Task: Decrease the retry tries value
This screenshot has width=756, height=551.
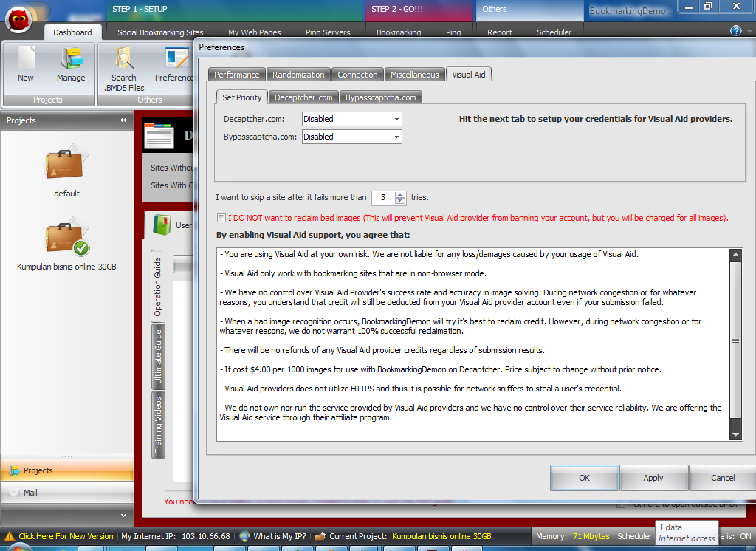Action: [399, 200]
